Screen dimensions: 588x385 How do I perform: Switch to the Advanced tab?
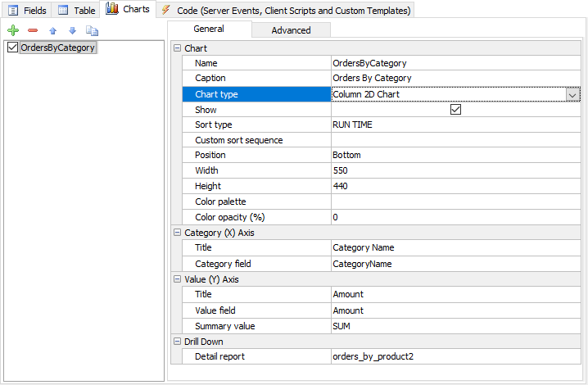[291, 29]
